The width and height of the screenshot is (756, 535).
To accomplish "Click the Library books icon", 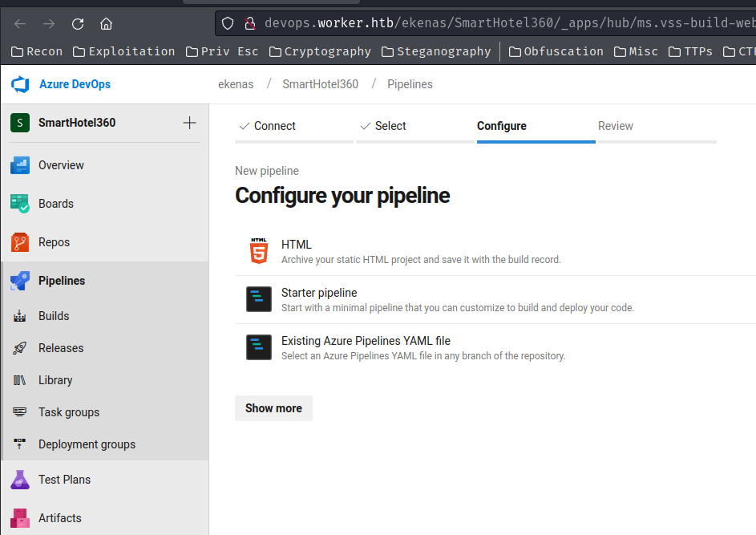I will click(x=20, y=380).
